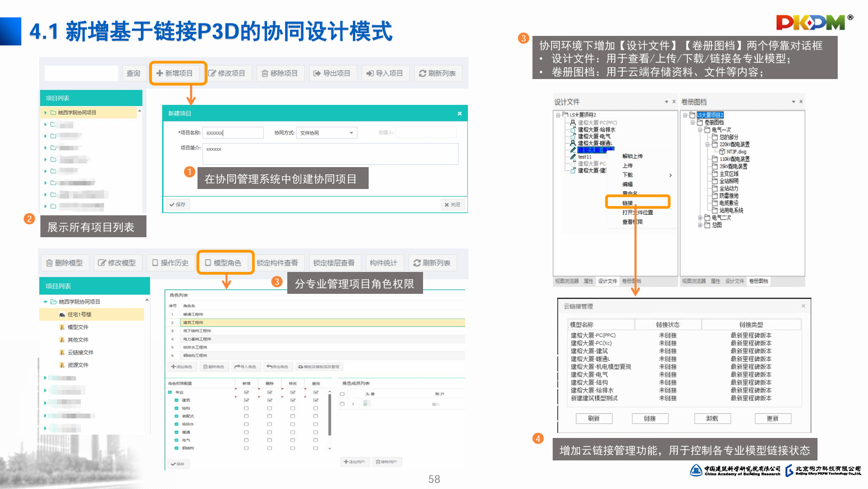868x489 pixels.
Task: Enable 删除 checkbox in the 给排水 row
Action: pyautogui.click(x=270, y=424)
